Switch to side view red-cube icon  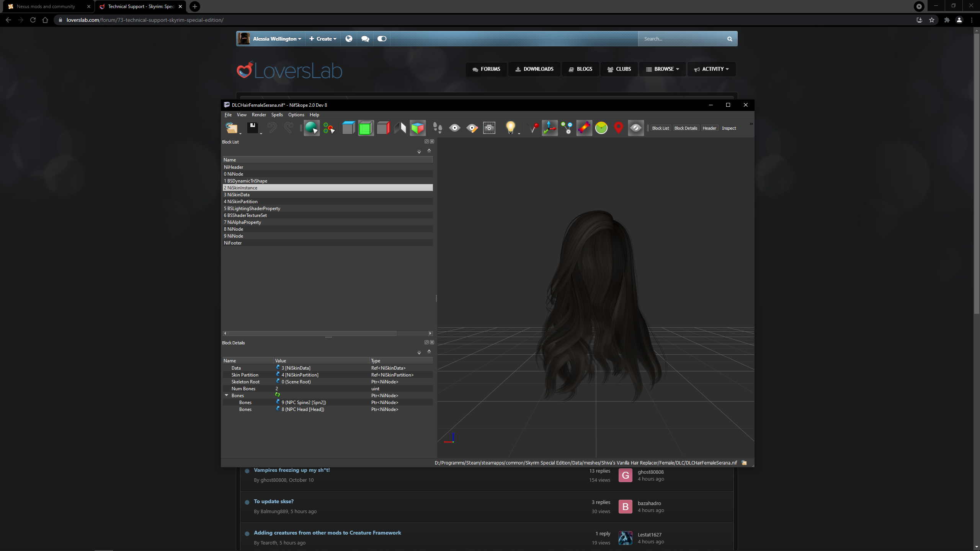[383, 128]
